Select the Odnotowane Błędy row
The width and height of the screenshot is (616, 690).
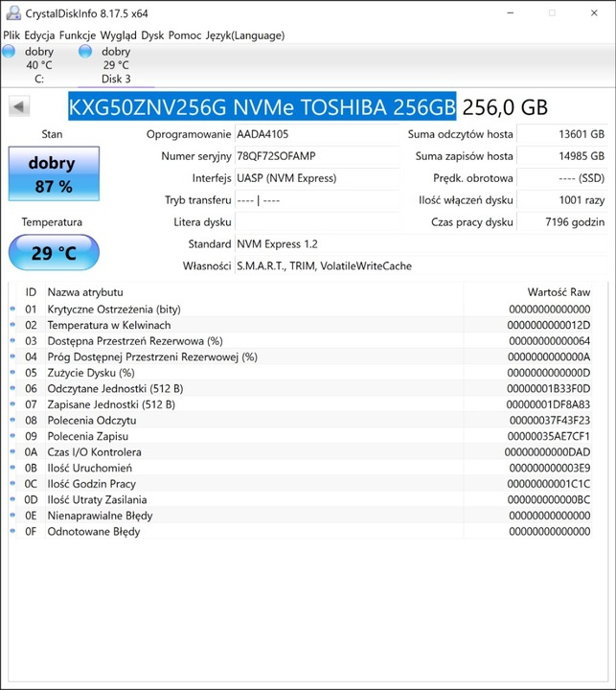(x=301, y=531)
